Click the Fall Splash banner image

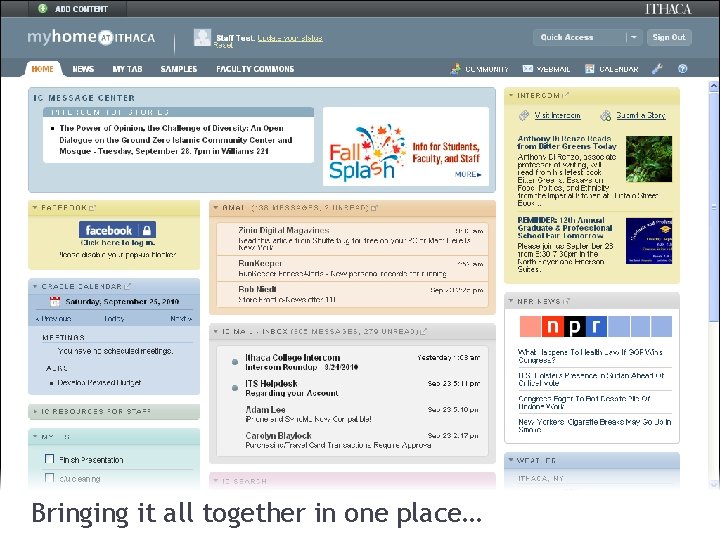tap(405, 146)
